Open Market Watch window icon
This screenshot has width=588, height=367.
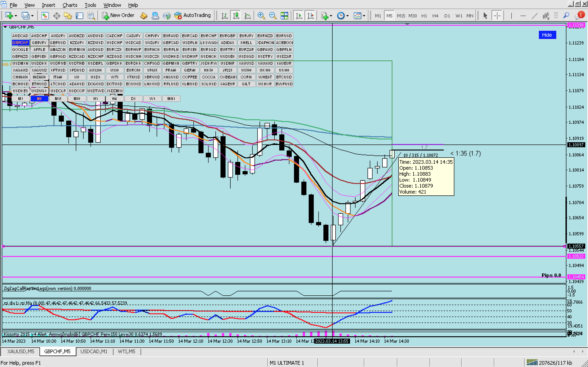point(45,16)
